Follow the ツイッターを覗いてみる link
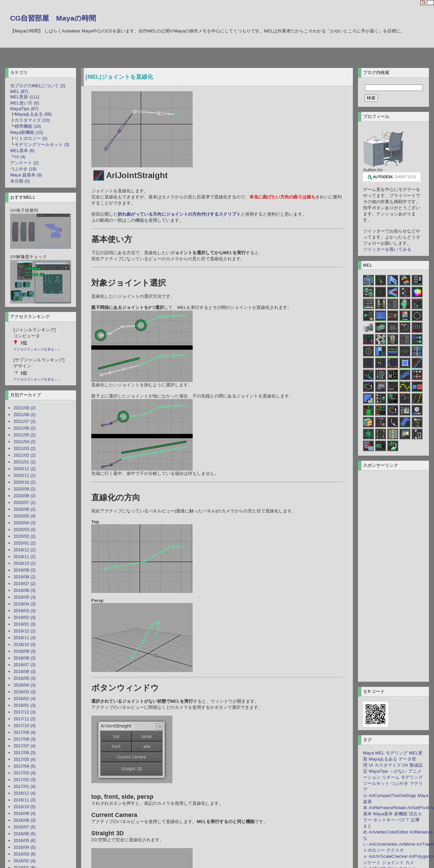 click(x=387, y=249)
